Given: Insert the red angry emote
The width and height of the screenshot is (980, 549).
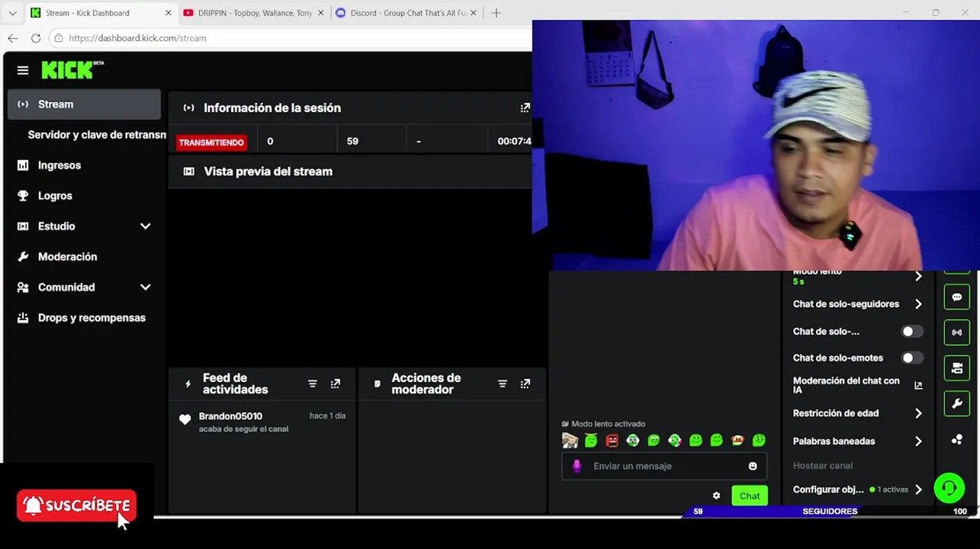Looking at the screenshot, I should (612, 441).
